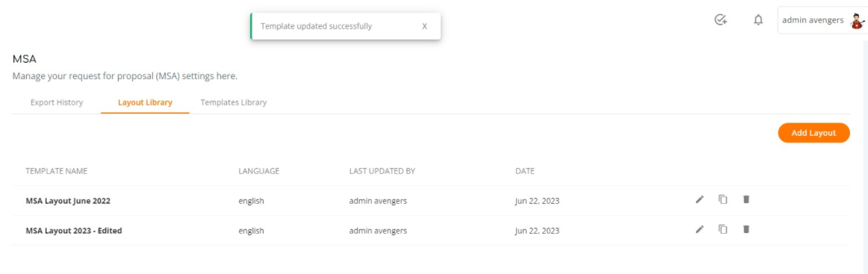Edit the MSA Layout 2023 - Edited row
Image resolution: width=868 pixels, height=274 pixels.
tap(700, 230)
